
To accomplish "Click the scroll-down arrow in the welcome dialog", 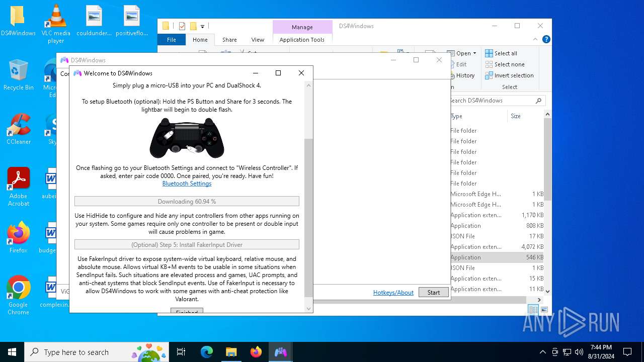I will [309, 309].
